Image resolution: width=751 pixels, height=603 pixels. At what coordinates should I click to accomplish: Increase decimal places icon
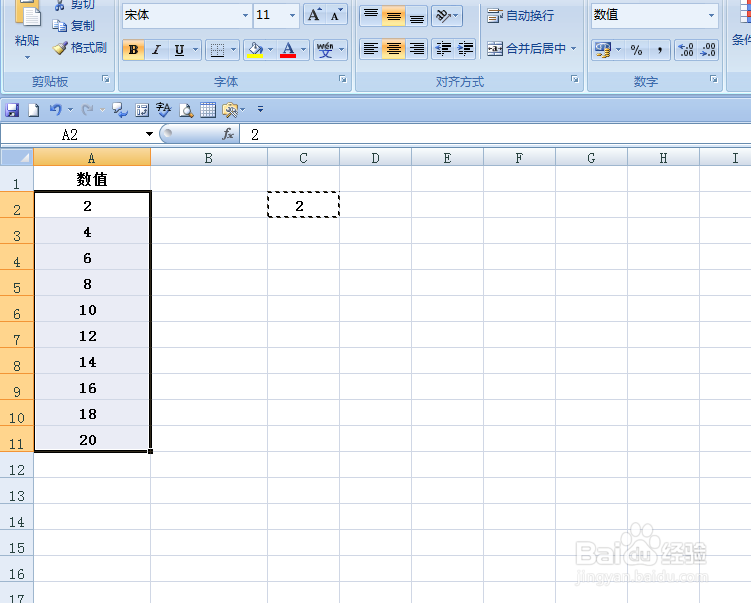click(686, 50)
